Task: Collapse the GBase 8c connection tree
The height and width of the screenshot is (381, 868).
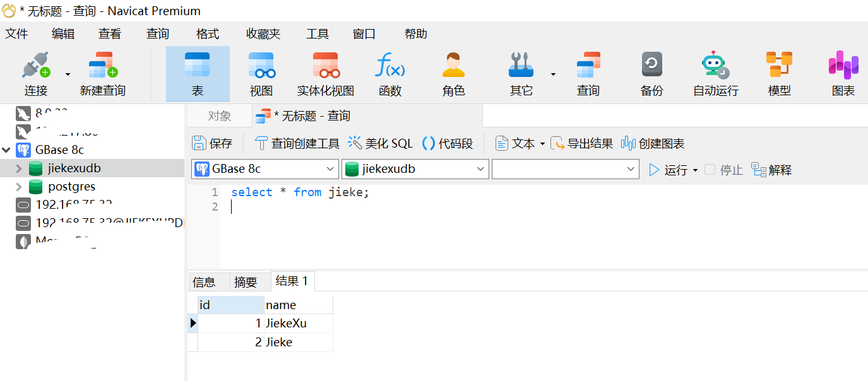Action: click(5, 149)
